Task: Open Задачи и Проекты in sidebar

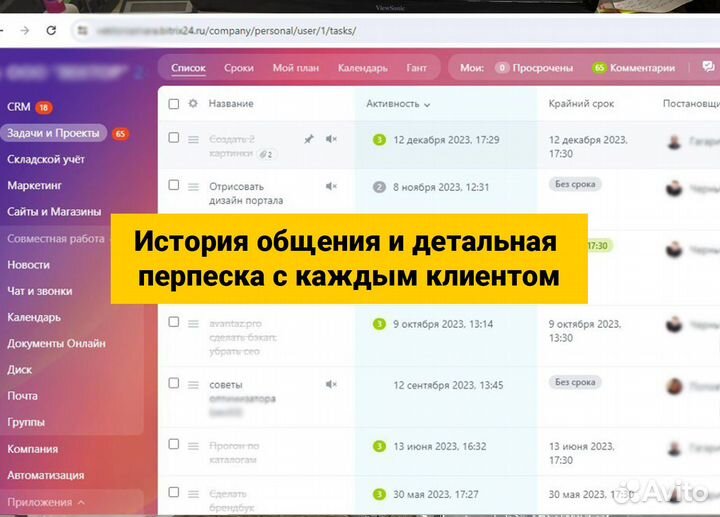Action: [53, 133]
